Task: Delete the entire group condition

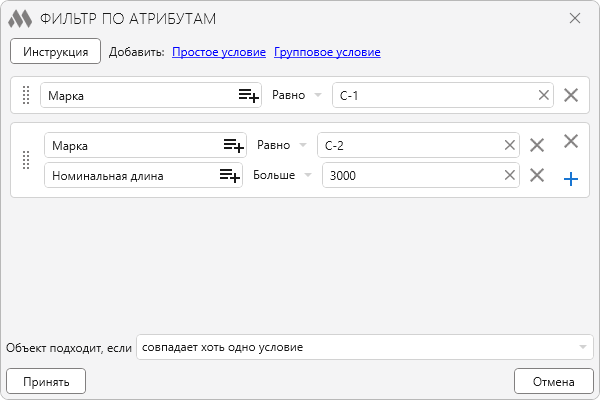Action: point(571,142)
